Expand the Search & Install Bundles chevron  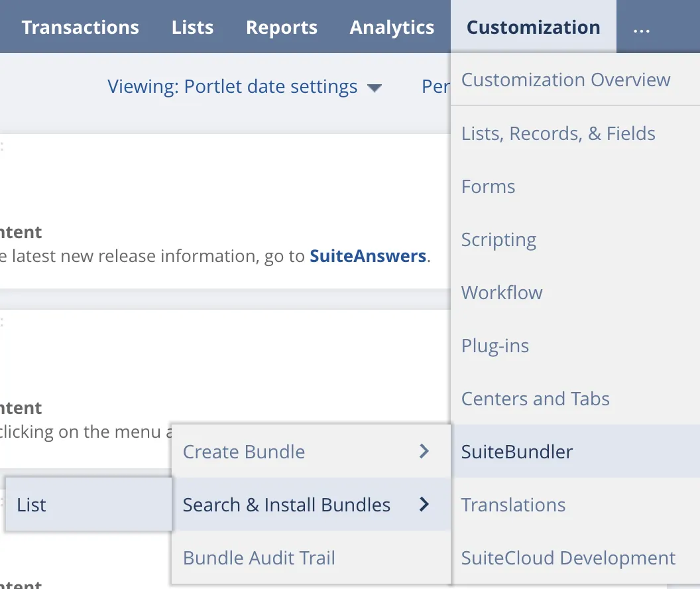(424, 505)
